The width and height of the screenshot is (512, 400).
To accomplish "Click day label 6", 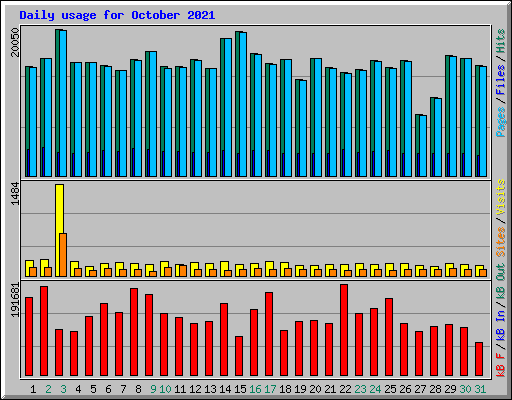I will click(108, 389).
